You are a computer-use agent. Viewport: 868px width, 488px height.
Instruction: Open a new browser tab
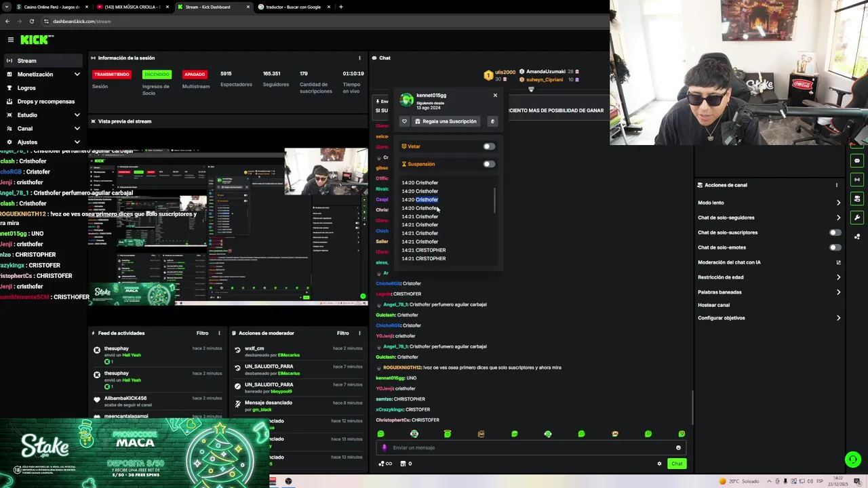point(341,7)
